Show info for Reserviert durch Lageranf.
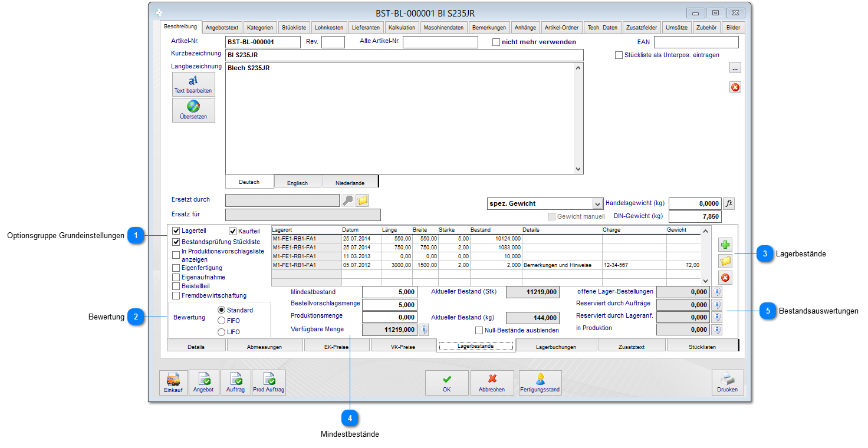 pos(717,317)
